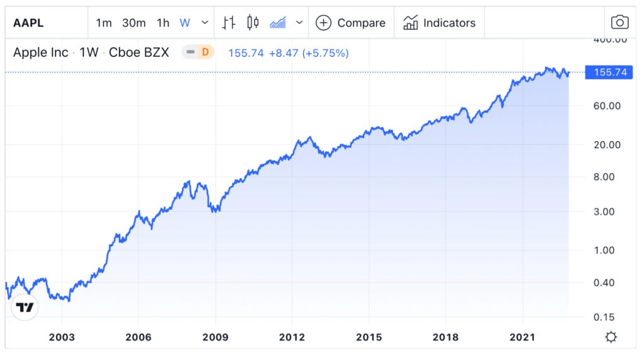Viewport: 644px width, 353px height.
Task: Click the TradingView logo
Action: click(25, 307)
